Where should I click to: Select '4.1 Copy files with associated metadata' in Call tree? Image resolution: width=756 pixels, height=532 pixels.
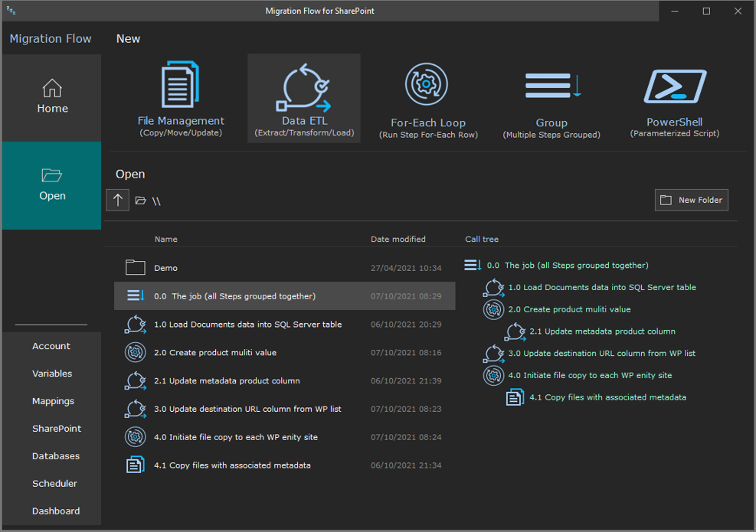(608, 397)
